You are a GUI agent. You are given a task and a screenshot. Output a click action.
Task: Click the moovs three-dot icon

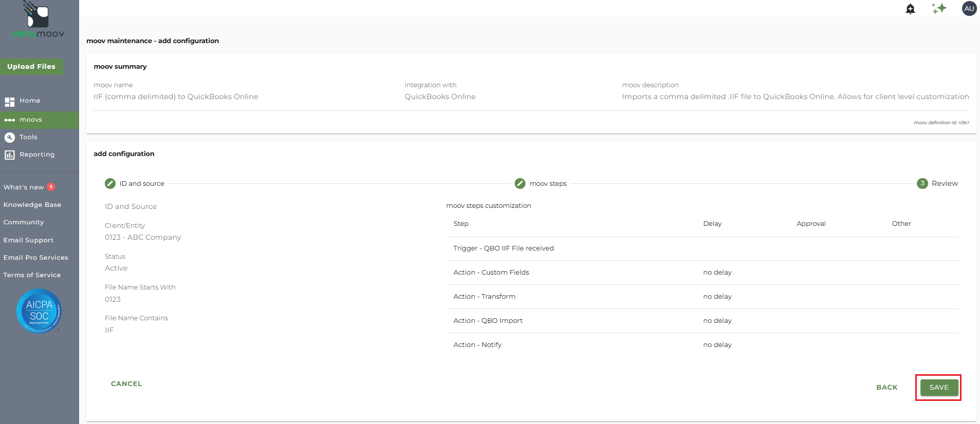click(10, 120)
